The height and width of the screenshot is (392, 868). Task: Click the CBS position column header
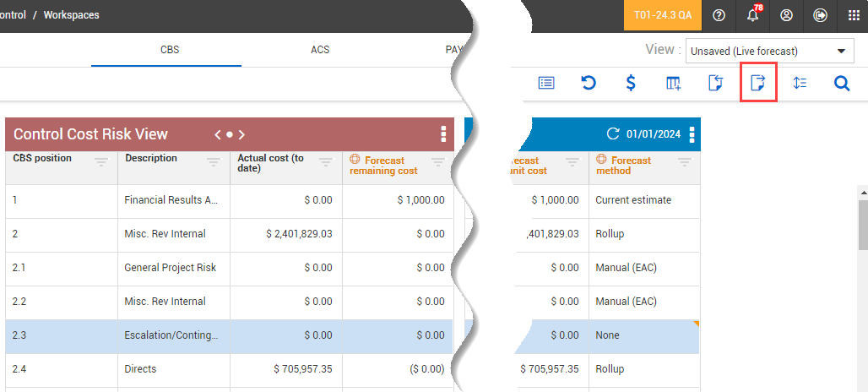pos(42,158)
